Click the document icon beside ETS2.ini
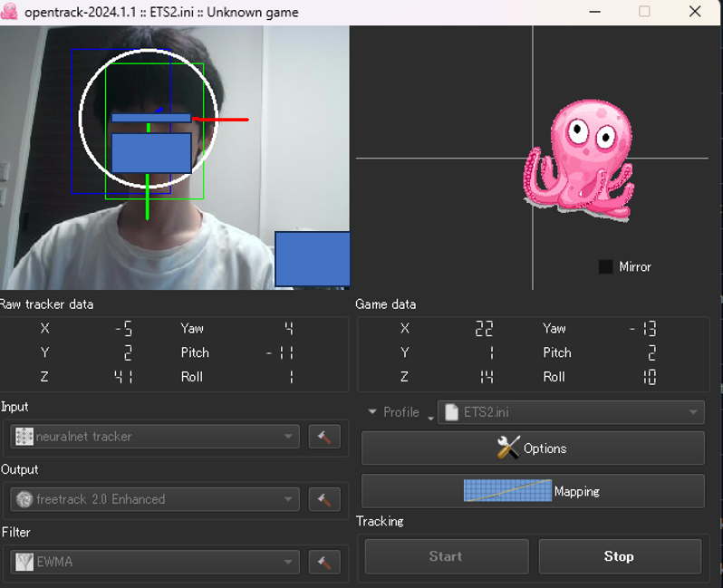 pos(450,412)
